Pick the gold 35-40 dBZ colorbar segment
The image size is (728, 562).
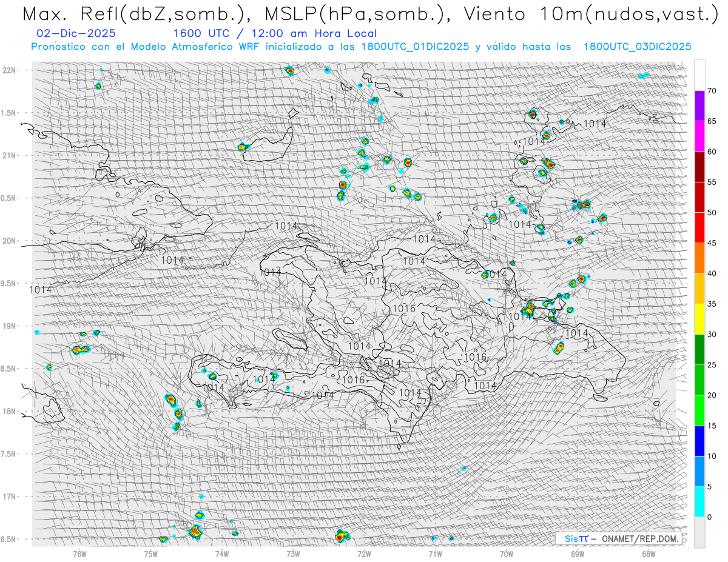(x=699, y=289)
